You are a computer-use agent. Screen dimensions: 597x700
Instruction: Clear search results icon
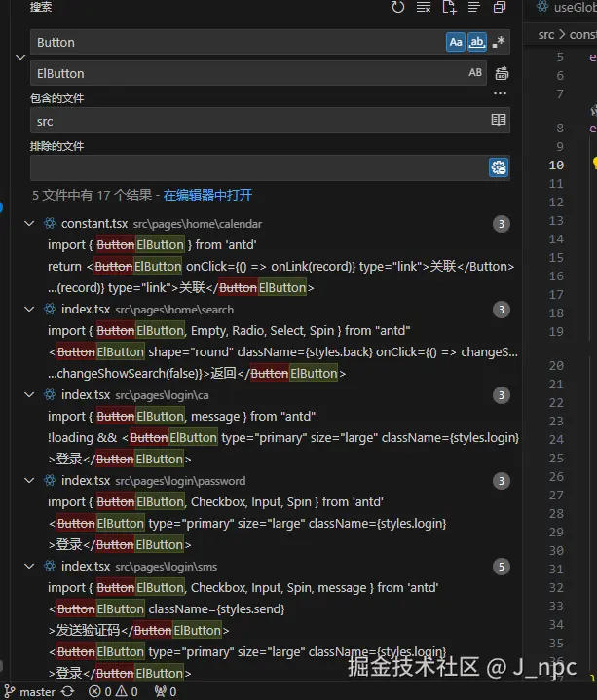[424, 7]
